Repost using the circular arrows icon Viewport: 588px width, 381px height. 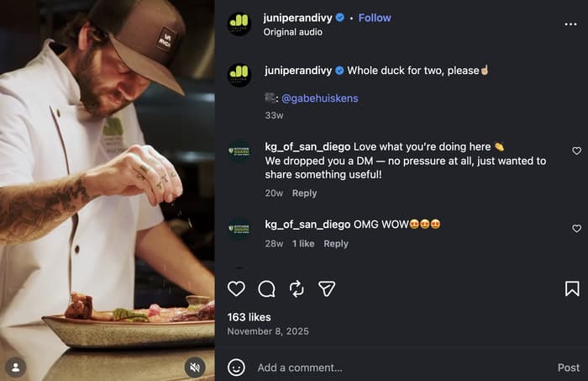tap(297, 289)
